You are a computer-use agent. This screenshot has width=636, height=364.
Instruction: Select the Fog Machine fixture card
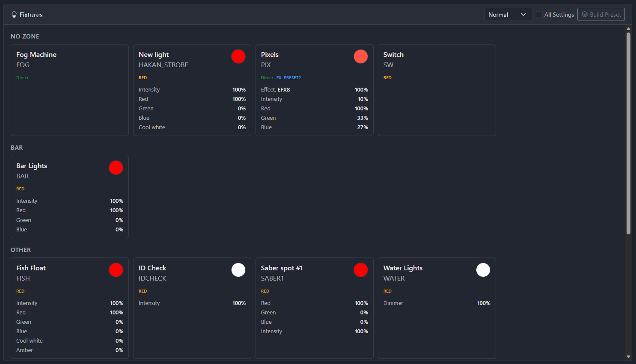click(70, 90)
